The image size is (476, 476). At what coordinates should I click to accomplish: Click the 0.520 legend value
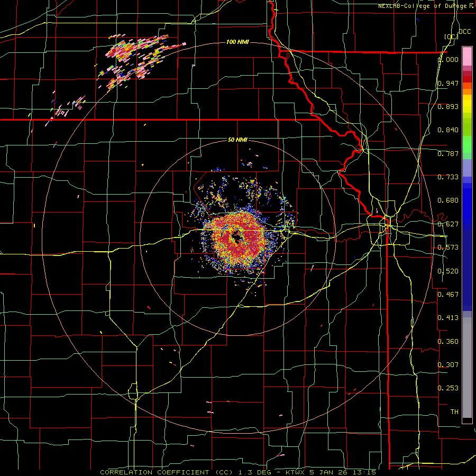click(x=448, y=271)
